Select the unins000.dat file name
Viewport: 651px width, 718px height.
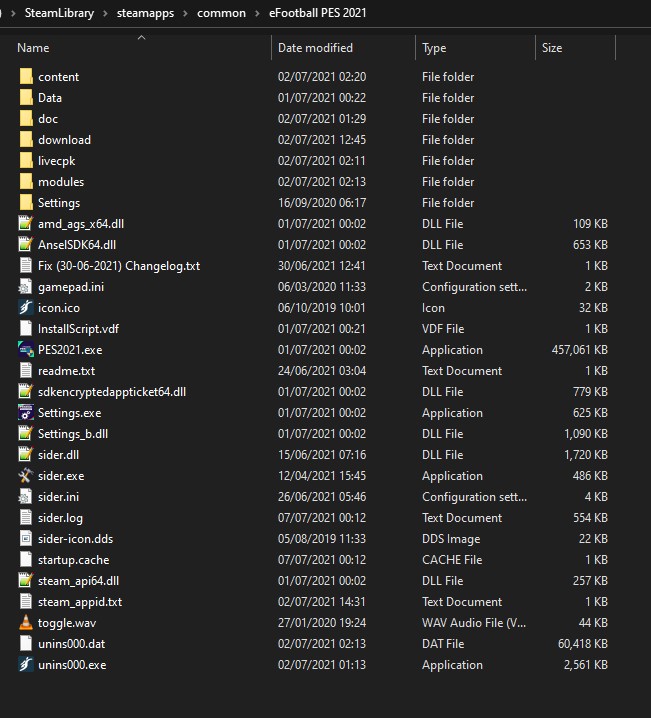click(x=71, y=644)
